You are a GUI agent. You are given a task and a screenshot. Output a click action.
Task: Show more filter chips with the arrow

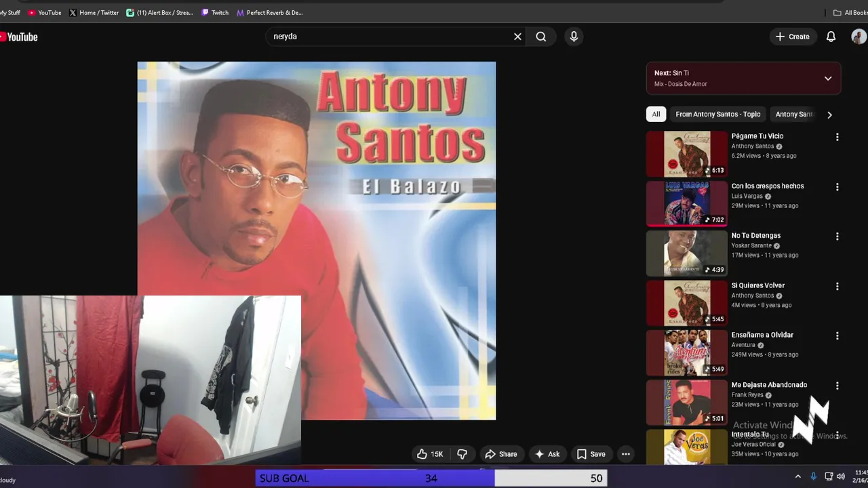point(829,115)
